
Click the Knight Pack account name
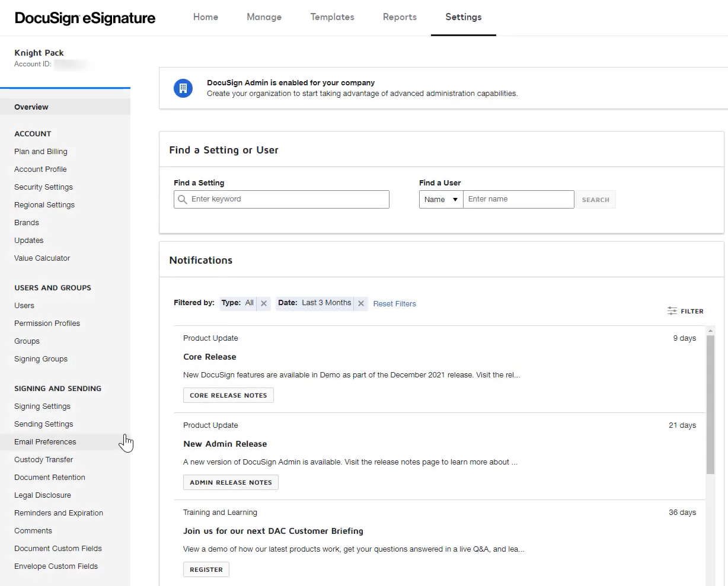pyautogui.click(x=39, y=53)
